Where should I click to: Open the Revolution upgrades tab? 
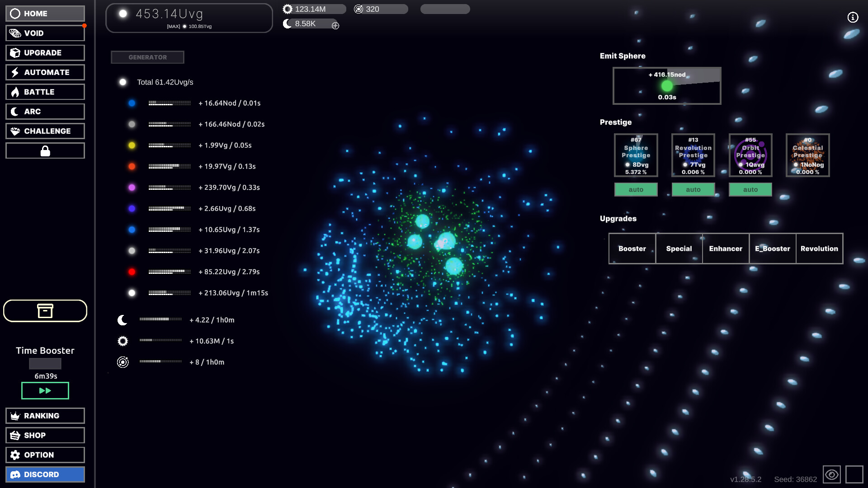click(x=819, y=249)
